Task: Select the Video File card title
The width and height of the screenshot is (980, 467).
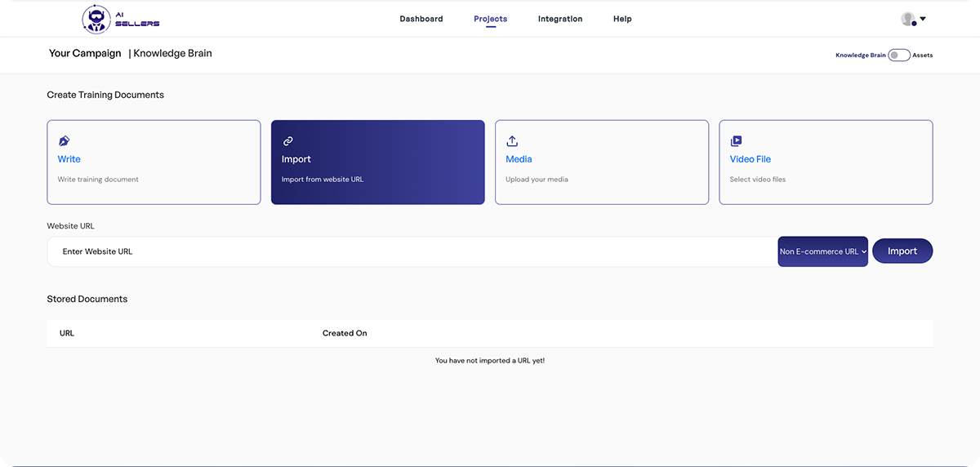Action: tap(750, 159)
